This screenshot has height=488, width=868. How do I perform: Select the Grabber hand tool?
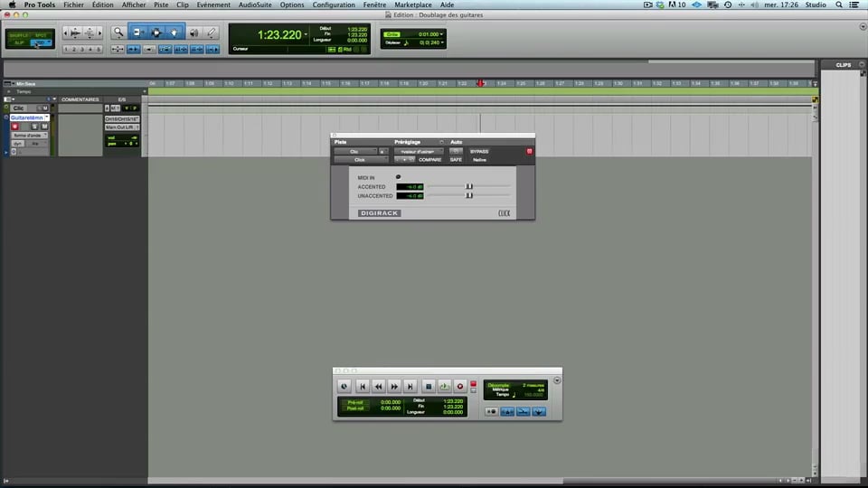(x=174, y=33)
